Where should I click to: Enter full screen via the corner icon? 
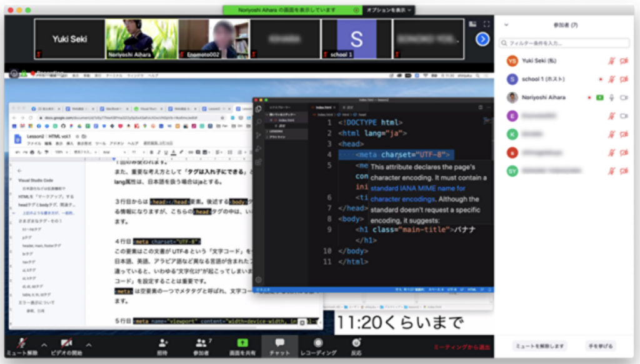click(486, 24)
